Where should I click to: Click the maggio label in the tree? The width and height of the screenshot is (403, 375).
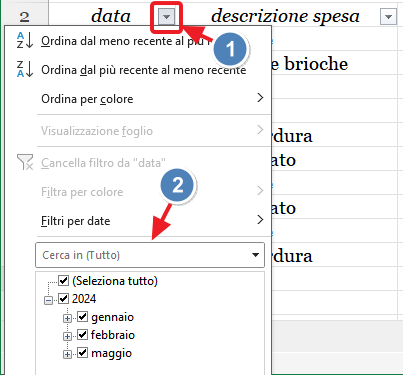pyautogui.click(x=112, y=353)
